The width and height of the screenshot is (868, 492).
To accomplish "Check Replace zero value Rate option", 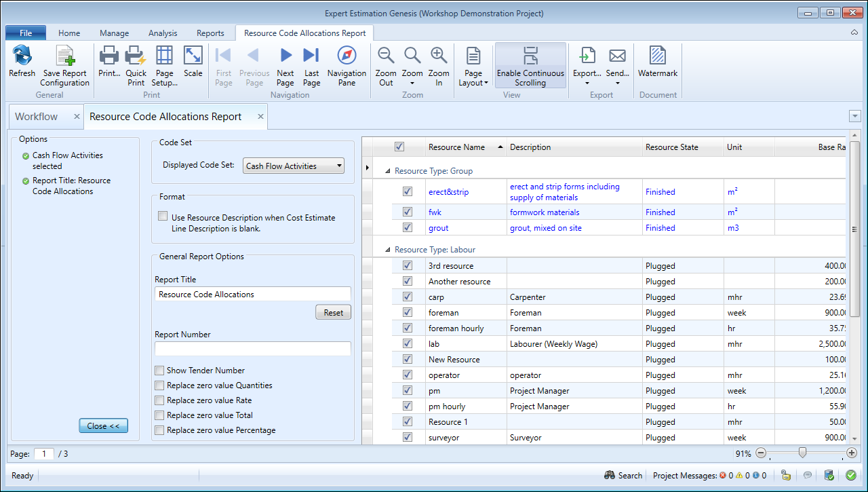I will [159, 400].
